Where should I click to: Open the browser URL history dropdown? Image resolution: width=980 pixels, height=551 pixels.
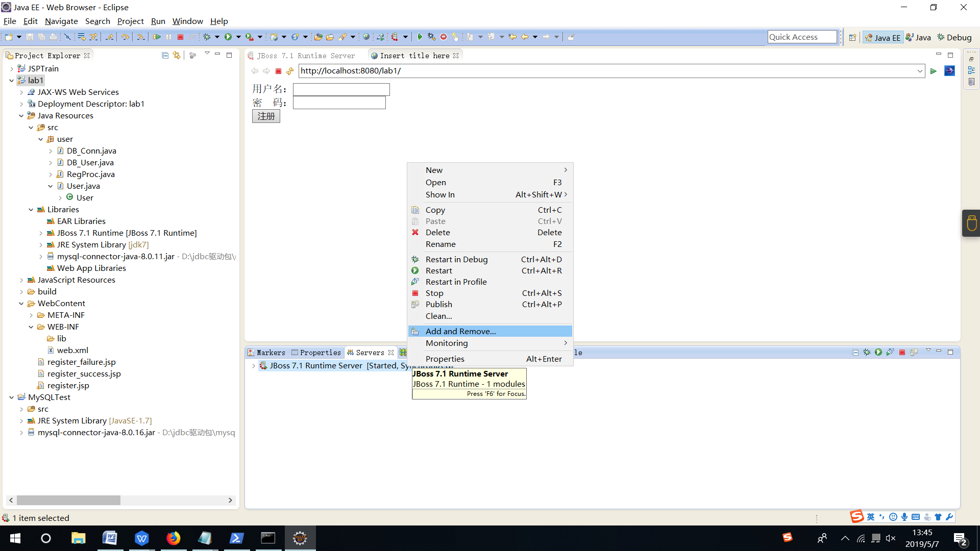pyautogui.click(x=920, y=71)
